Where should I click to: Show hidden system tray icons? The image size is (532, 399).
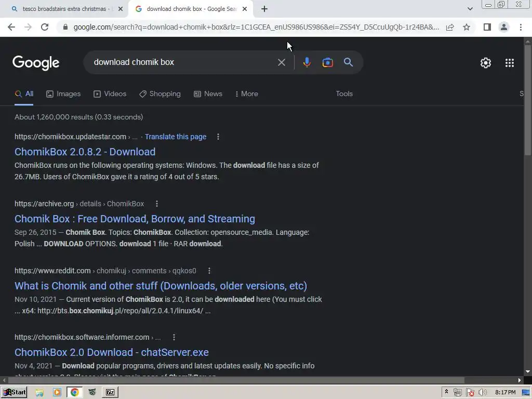click(x=446, y=392)
